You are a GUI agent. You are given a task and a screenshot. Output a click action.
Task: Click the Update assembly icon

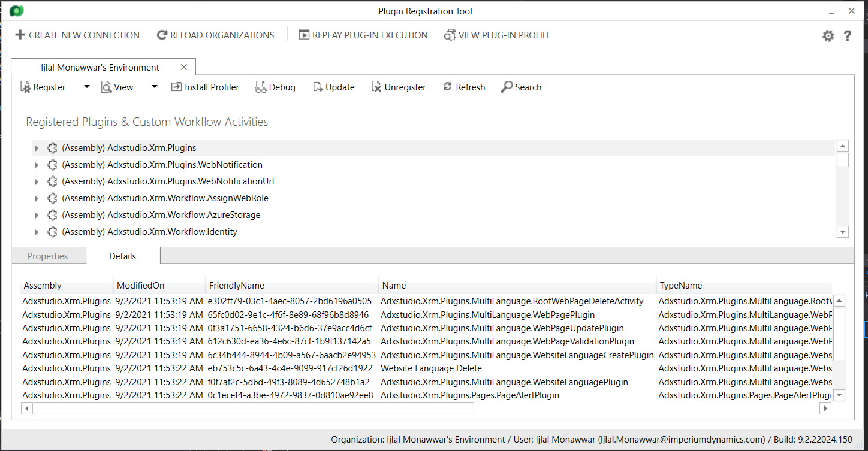(318, 87)
